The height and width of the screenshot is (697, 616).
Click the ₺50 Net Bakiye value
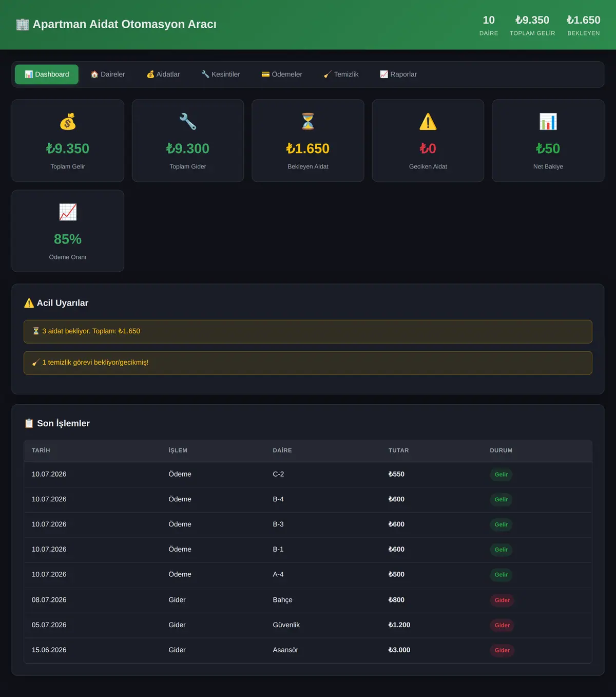click(x=548, y=148)
